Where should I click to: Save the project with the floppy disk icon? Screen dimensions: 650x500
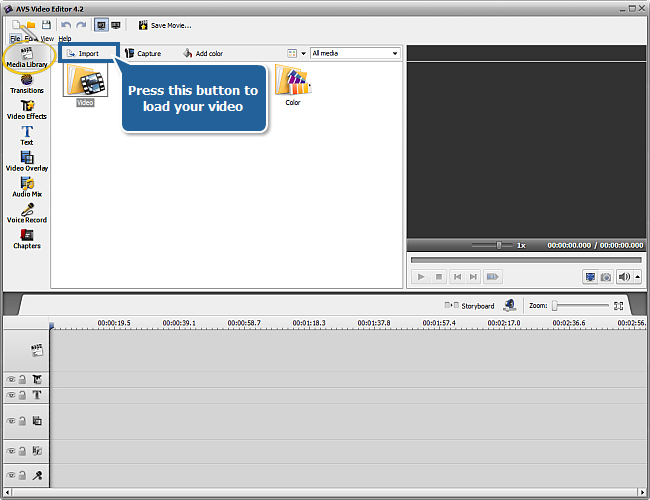[x=46, y=25]
